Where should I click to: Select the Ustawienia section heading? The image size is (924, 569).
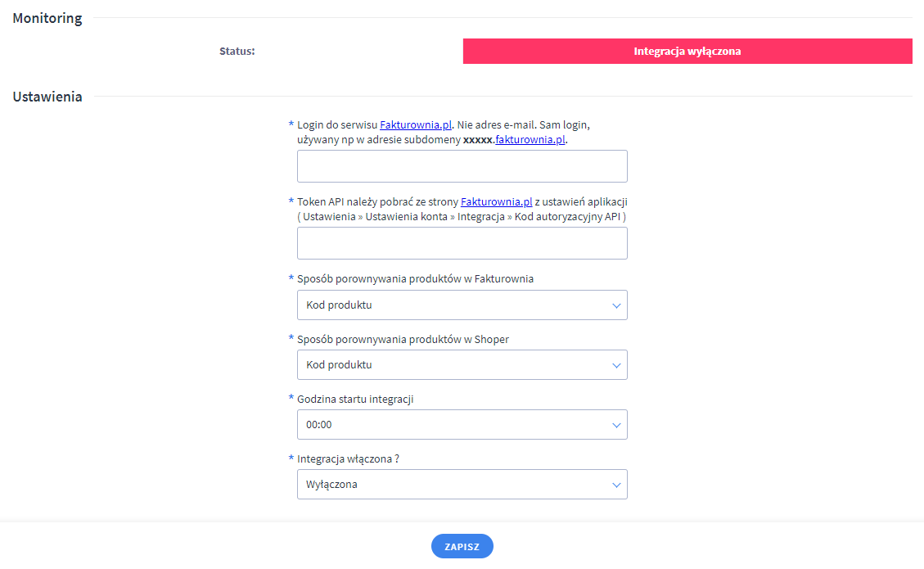(x=47, y=97)
